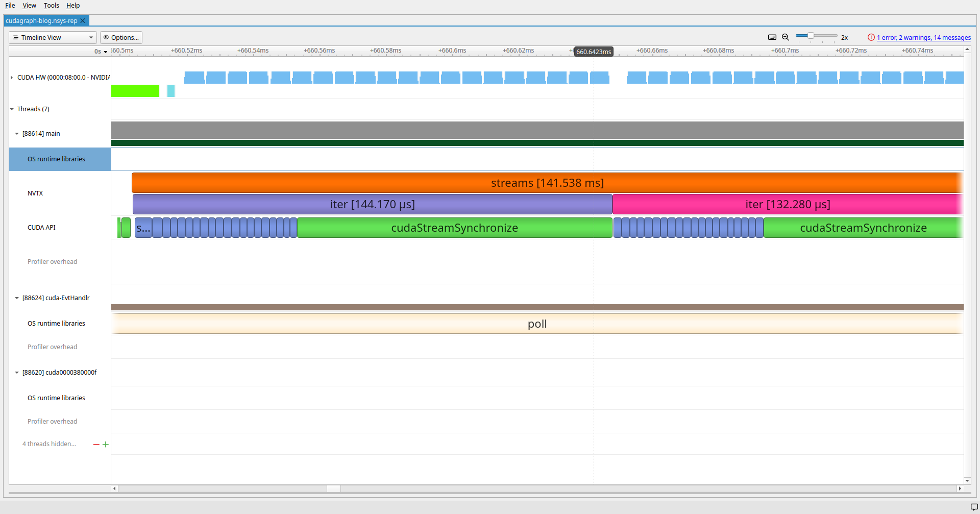
Task: Click the green plus to show hidden threads
Action: click(x=106, y=445)
